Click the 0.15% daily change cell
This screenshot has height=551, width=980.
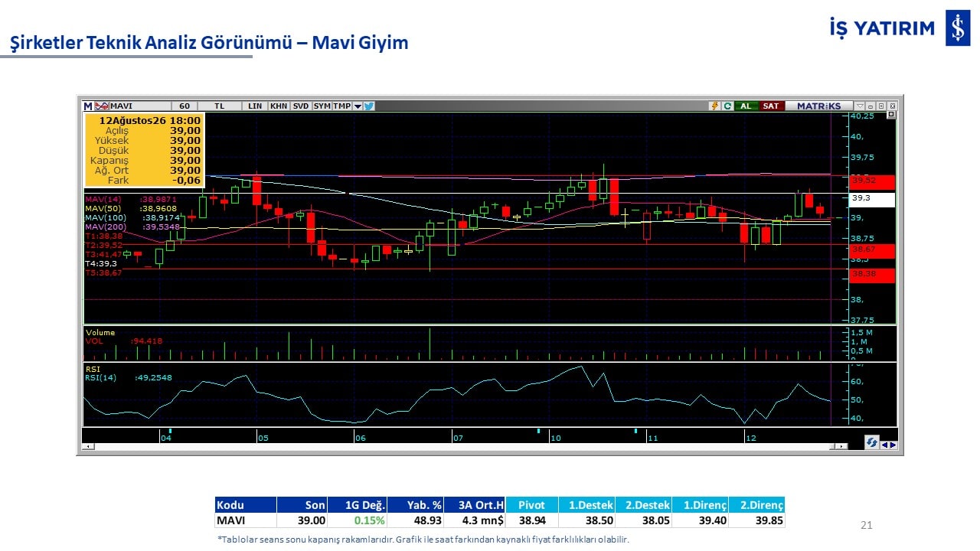point(358,520)
